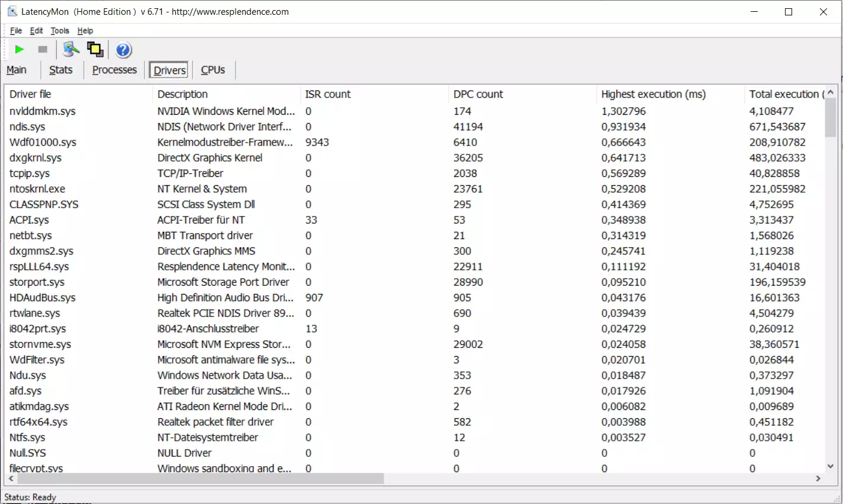Select the ntoskrnl.exe driver row
843x504 pixels.
pos(414,189)
